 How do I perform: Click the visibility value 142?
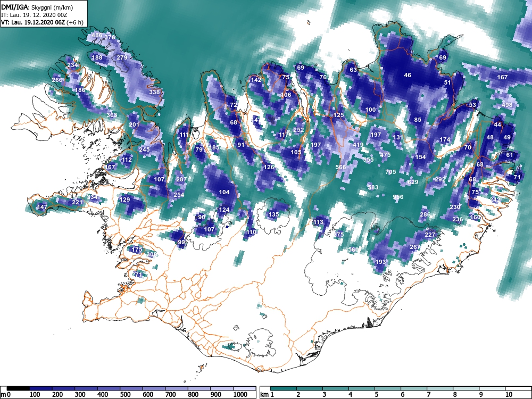(256, 80)
